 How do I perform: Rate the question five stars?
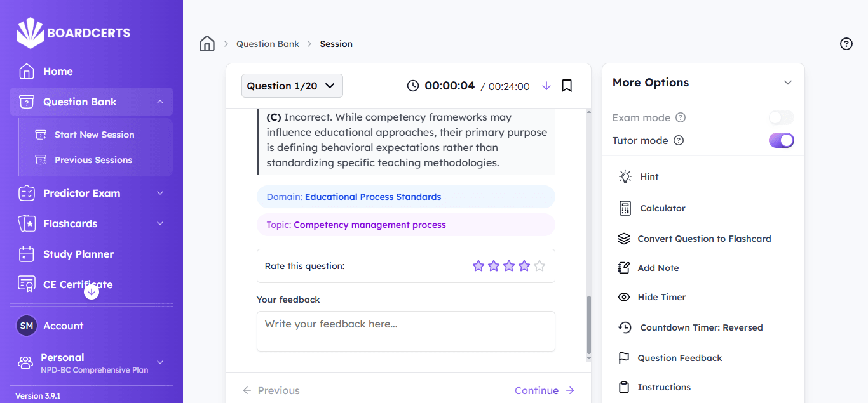click(539, 266)
